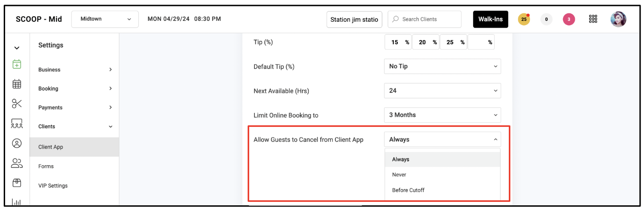Open the group class icon in sidebar
The image size is (644, 213).
click(17, 124)
